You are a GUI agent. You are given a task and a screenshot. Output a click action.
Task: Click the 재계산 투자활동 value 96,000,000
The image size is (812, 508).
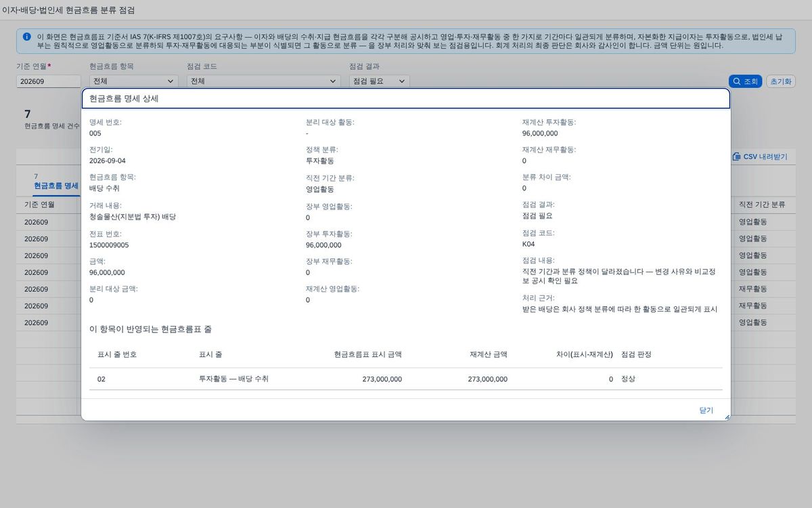tap(540, 133)
